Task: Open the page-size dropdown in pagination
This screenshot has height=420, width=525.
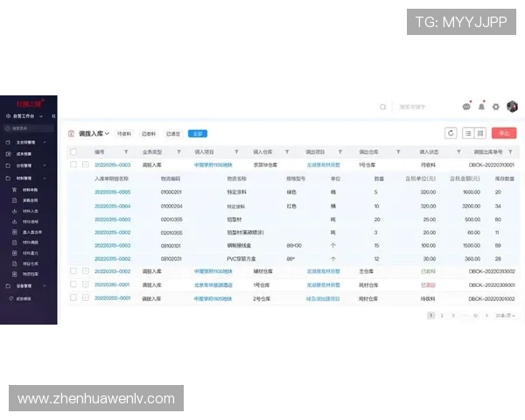Action: pos(505,316)
